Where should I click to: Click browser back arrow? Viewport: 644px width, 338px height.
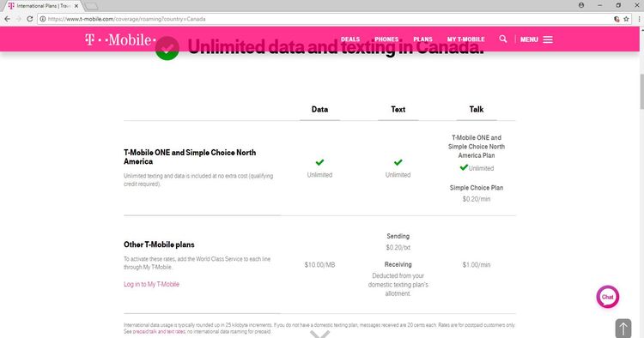click(x=8, y=19)
